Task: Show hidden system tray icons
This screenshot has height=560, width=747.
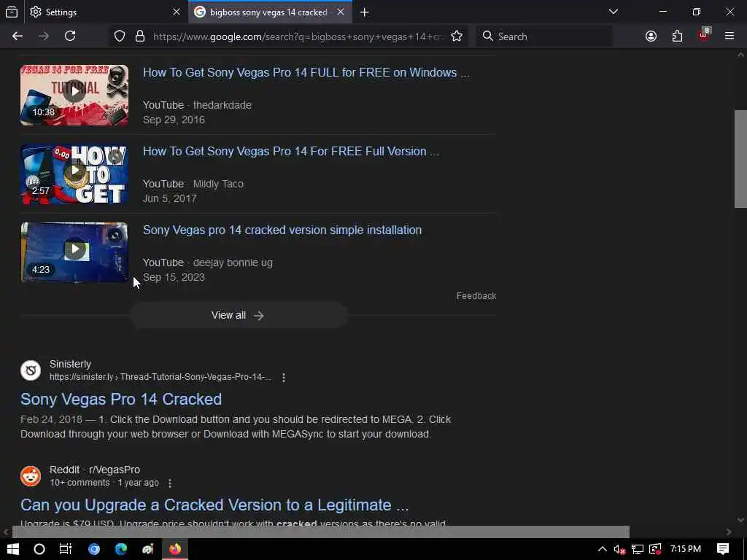Action: tap(602, 549)
